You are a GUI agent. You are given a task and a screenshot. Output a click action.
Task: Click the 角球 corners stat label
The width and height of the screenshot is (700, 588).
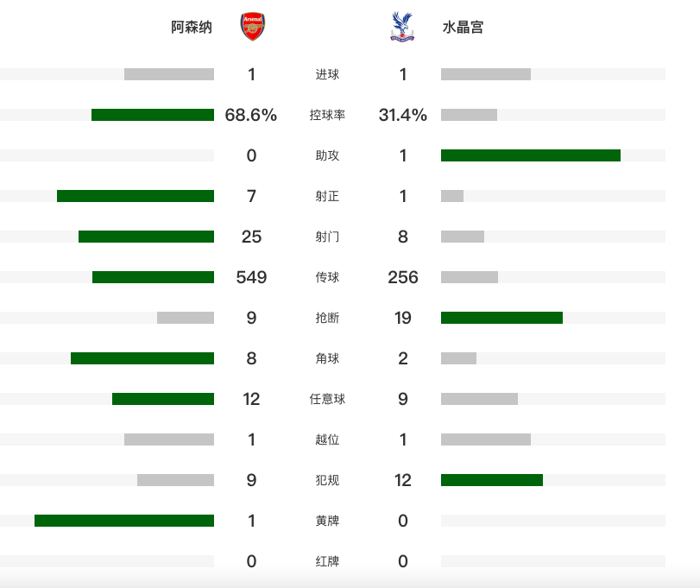pos(327,359)
